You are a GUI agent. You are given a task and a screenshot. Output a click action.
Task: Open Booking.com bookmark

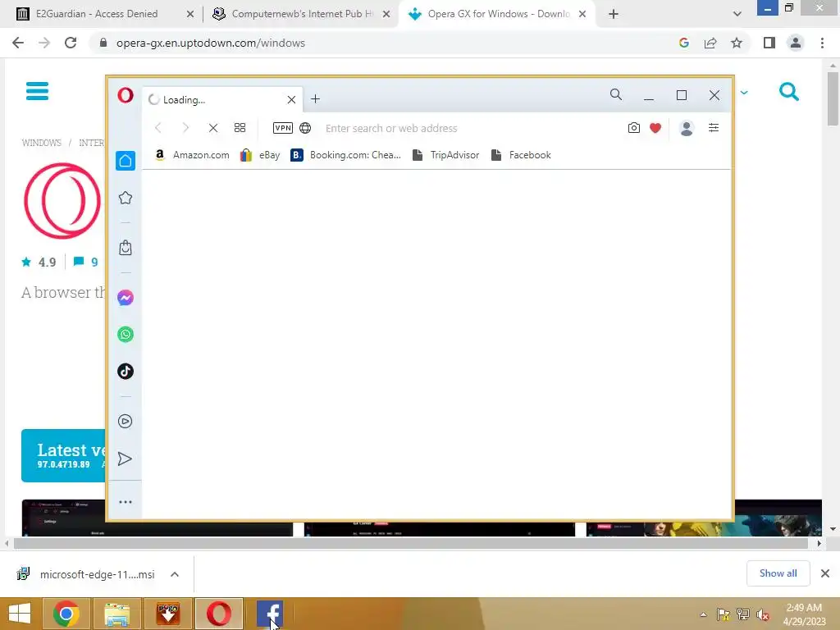346,155
